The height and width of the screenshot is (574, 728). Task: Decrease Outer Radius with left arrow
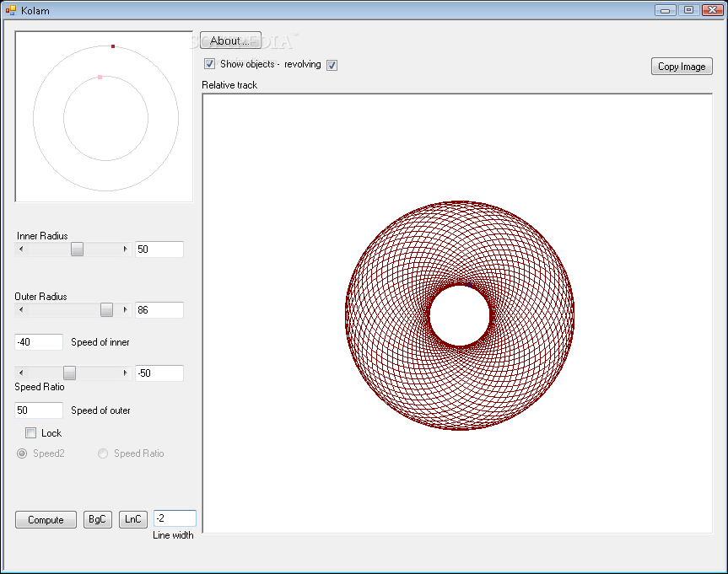click(x=21, y=309)
